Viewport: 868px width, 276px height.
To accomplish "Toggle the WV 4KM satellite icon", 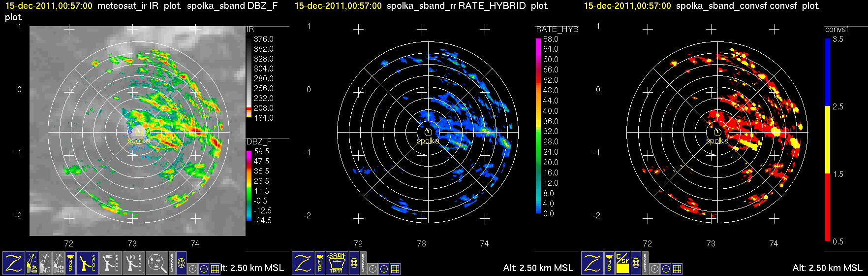I will pyautogui.click(x=45, y=263).
